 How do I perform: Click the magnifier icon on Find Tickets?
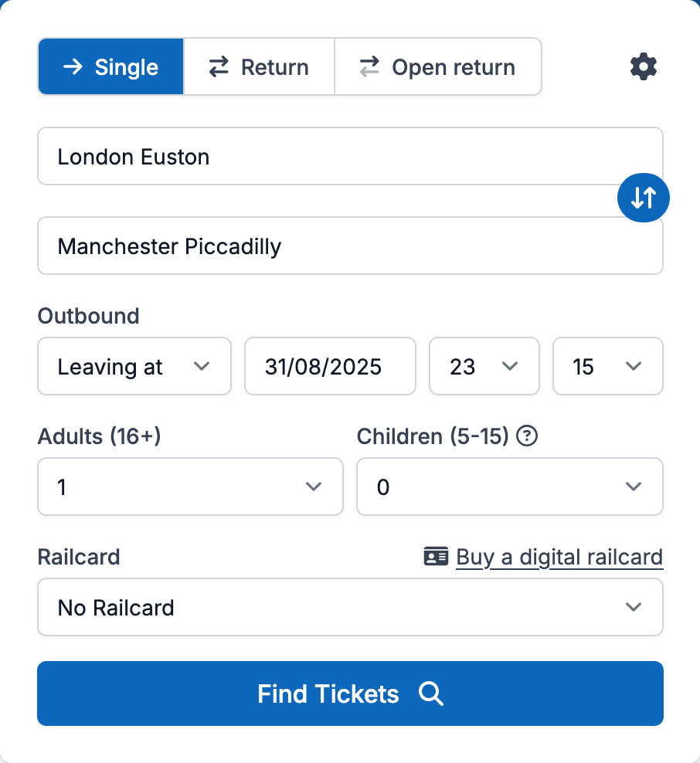[x=431, y=693]
